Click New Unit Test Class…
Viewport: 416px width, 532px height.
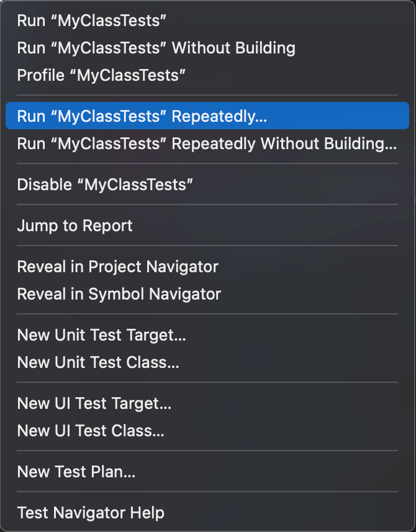coord(98,362)
